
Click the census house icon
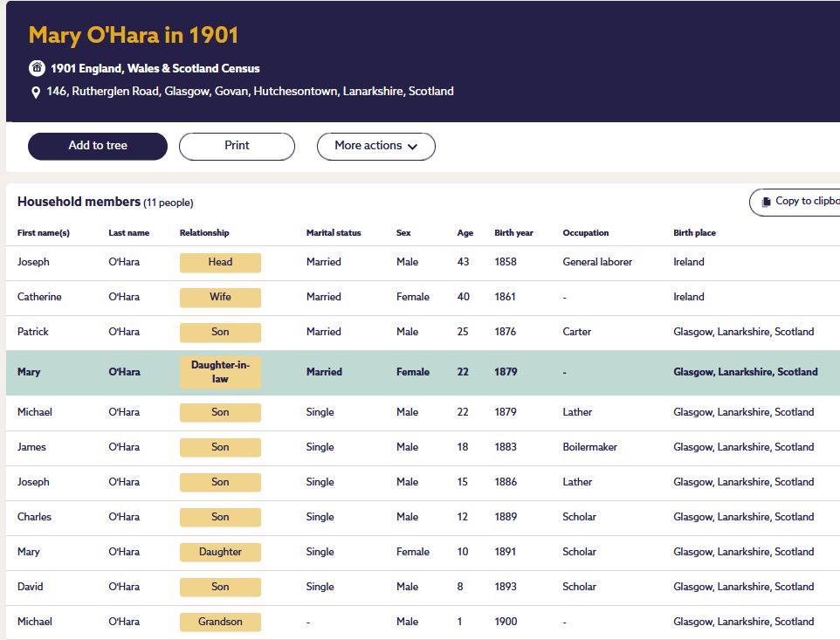tap(37, 68)
